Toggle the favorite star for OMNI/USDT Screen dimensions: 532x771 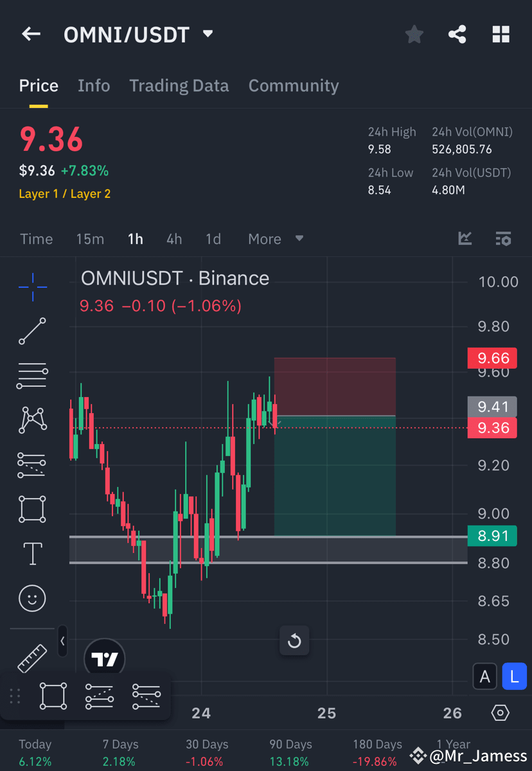click(x=414, y=34)
